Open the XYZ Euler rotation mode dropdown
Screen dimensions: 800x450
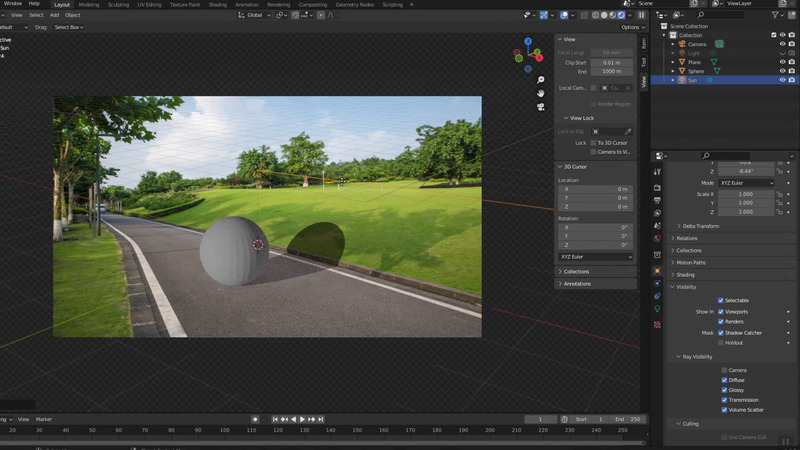[x=745, y=183]
